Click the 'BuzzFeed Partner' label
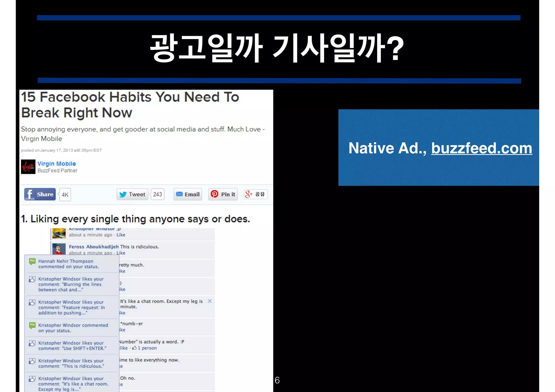This screenshot has height=392, width=555. 57,171
